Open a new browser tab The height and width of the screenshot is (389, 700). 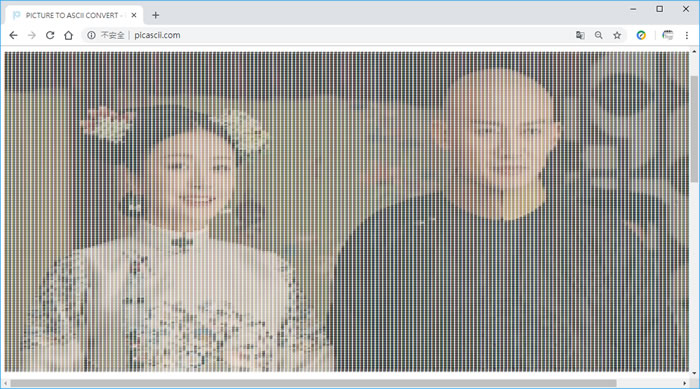click(x=155, y=15)
